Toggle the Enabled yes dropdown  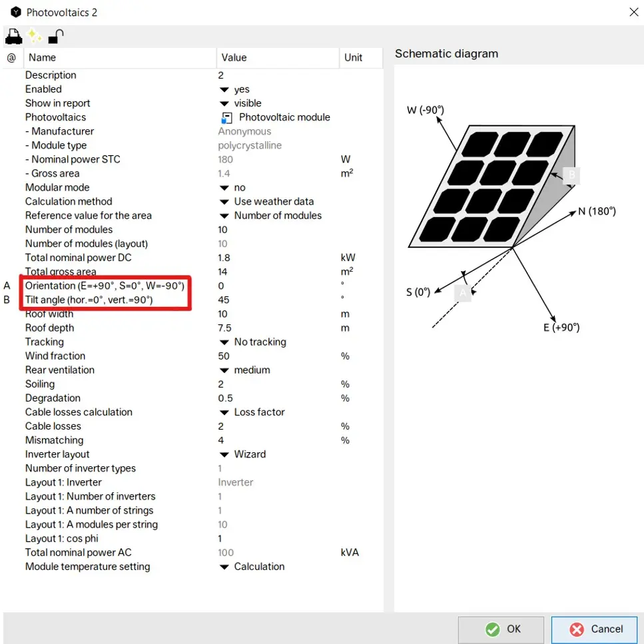point(224,90)
